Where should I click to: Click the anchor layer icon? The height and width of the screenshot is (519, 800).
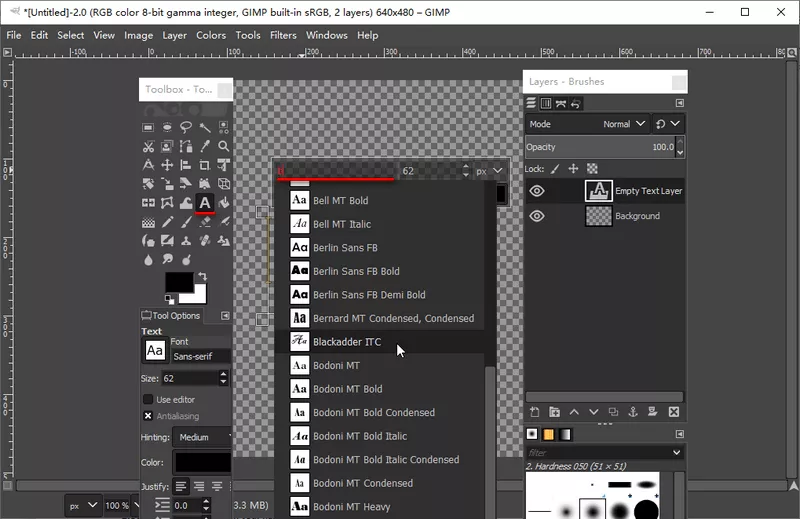[634, 411]
